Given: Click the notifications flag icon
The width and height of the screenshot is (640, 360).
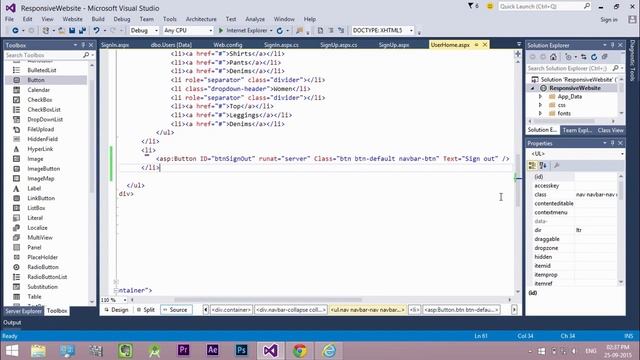Looking at the screenshot, I should (x=471, y=6).
